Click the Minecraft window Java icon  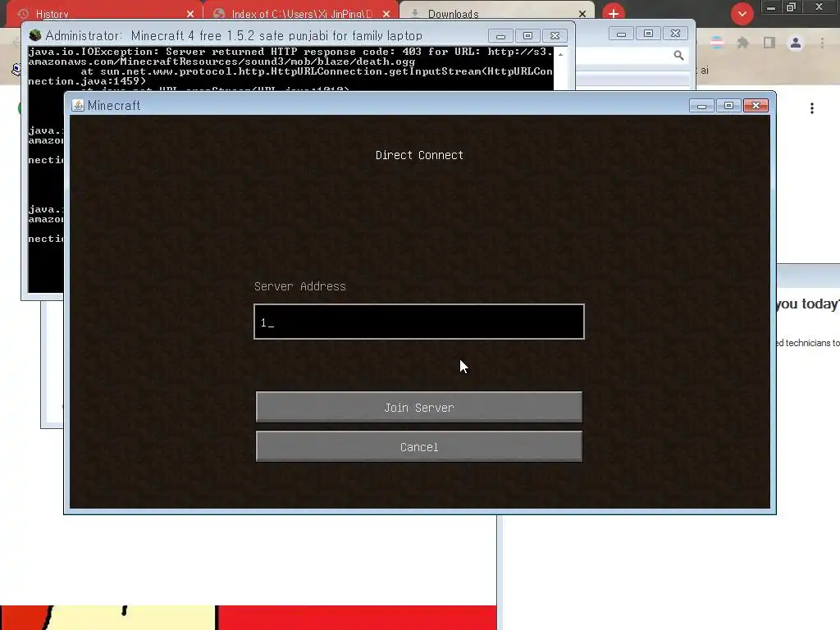point(78,105)
